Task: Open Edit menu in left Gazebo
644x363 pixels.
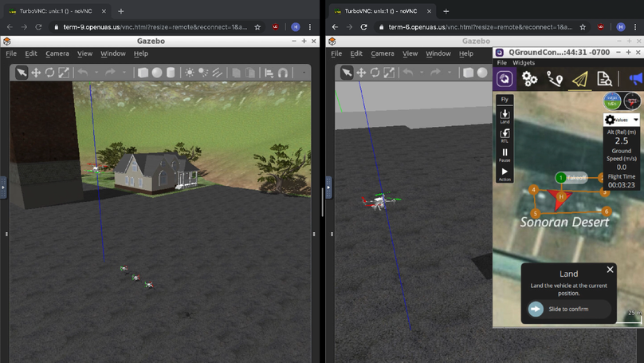Action: [31, 53]
